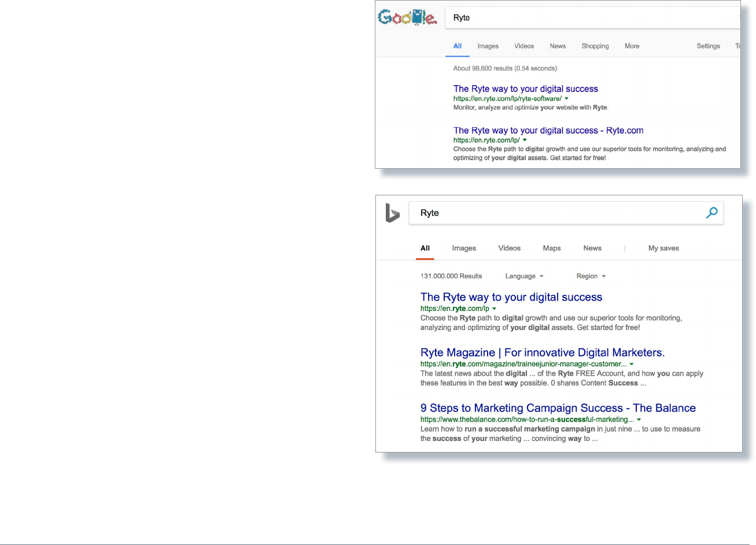Select the Google All tab
Image resolution: width=756 pixels, height=545 pixels.
(458, 46)
